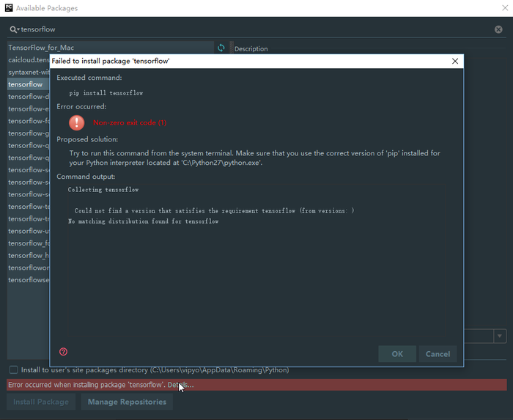Select the syntaxnet-wit package entry
The image size is (513, 420).
point(29,73)
